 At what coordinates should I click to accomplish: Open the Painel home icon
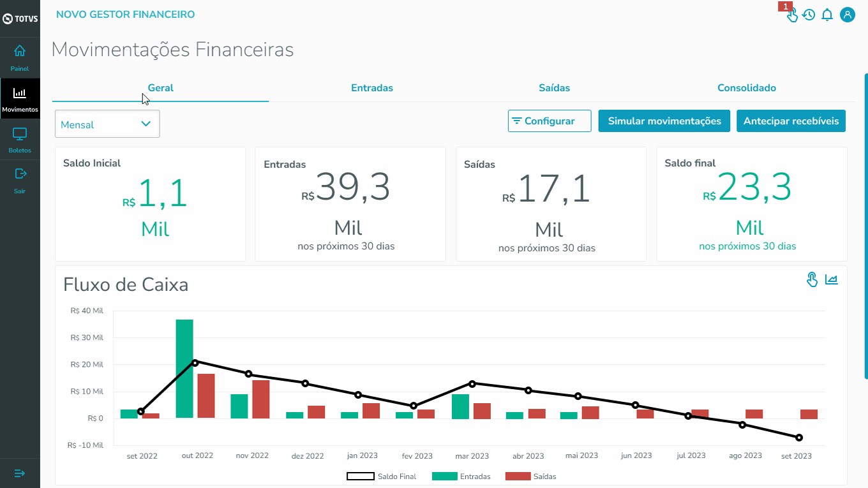pos(20,51)
